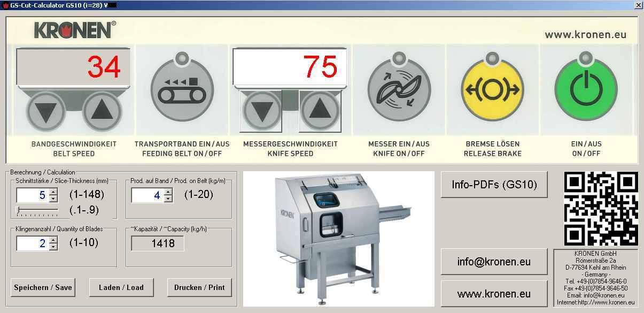Click the (1-20) range label
The width and height of the screenshot is (644, 313).
199,194
